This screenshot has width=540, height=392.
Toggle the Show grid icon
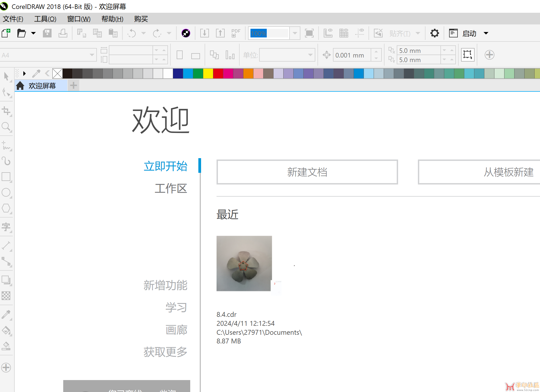[344, 33]
